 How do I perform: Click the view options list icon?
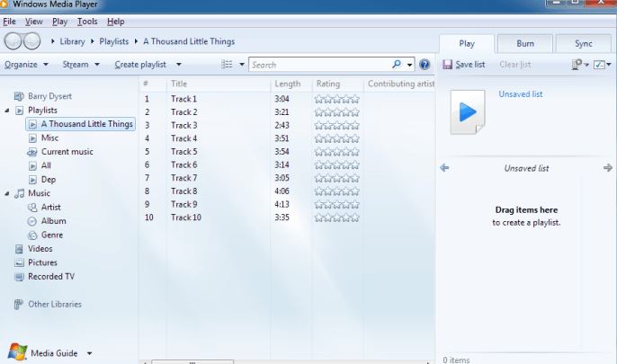(x=227, y=64)
